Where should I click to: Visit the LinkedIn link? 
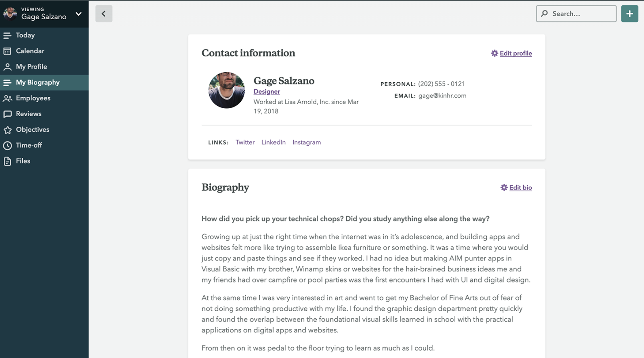tap(273, 142)
